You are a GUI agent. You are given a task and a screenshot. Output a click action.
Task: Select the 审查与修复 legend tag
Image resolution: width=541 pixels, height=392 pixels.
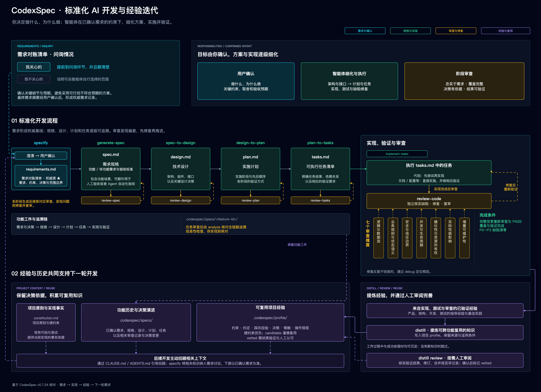pos(456,31)
